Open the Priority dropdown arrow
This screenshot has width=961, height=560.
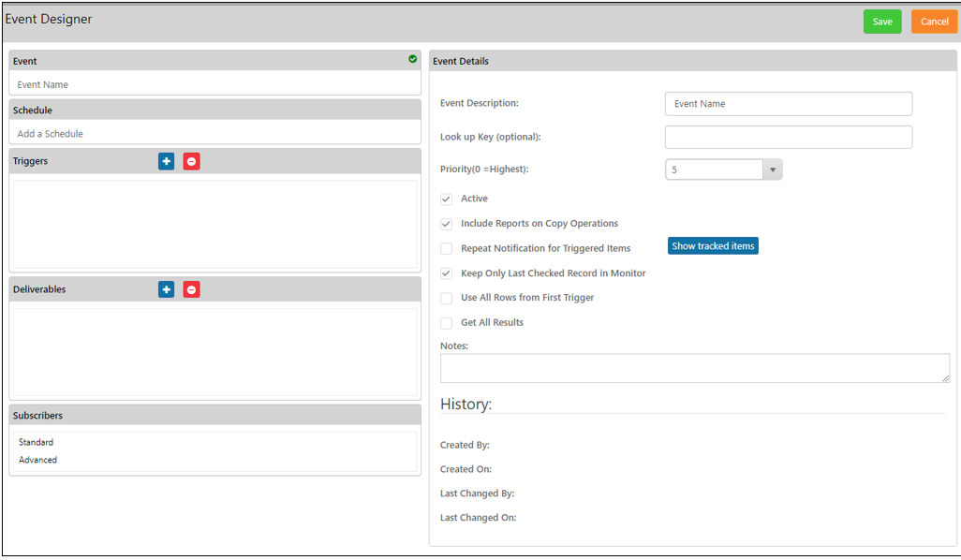[x=772, y=169]
